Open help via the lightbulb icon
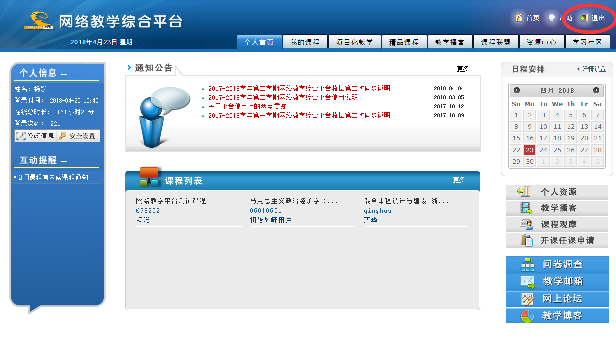The width and height of the screenshot is (616, 364). 552,18
